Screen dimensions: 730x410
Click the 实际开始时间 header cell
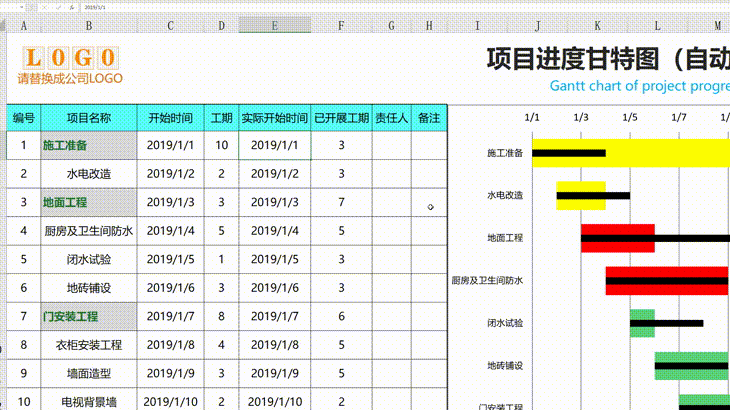(x=274, y=118)
